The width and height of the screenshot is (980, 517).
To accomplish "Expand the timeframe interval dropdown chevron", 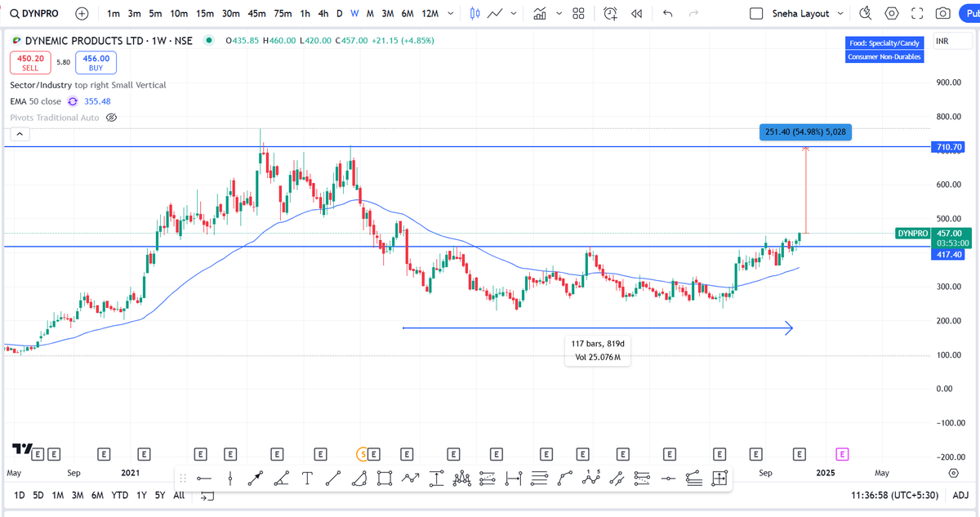I will 451,14.
